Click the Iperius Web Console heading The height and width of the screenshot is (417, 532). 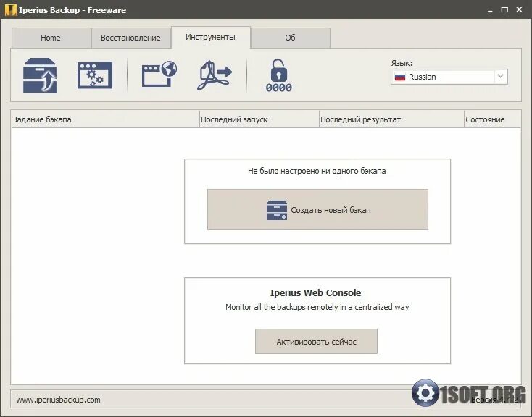tap(315, 292)
